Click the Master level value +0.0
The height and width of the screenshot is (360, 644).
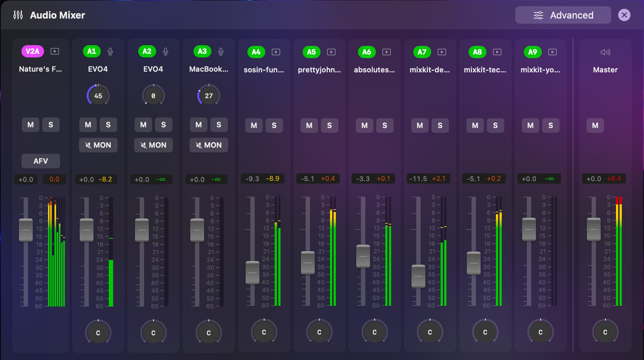[594, 179]
